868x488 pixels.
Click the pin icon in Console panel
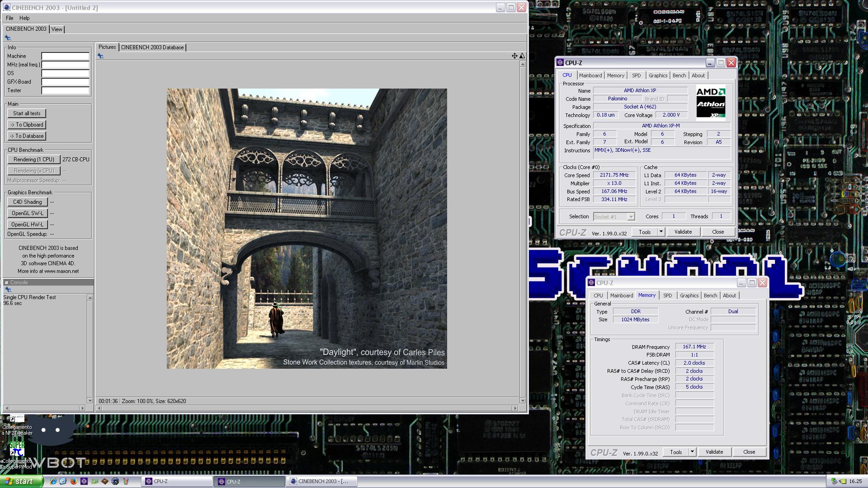click(x=8, y=290)
